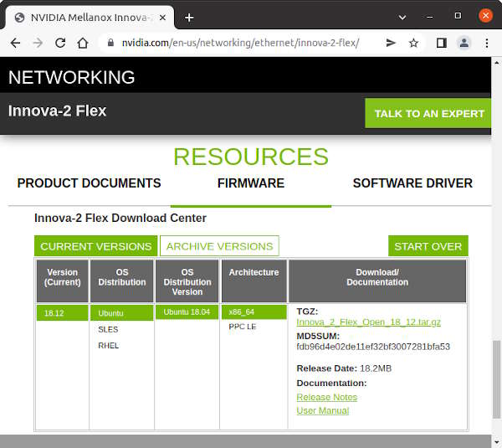
Task: Share this page via send icon
Action: [x=391, y=43]
